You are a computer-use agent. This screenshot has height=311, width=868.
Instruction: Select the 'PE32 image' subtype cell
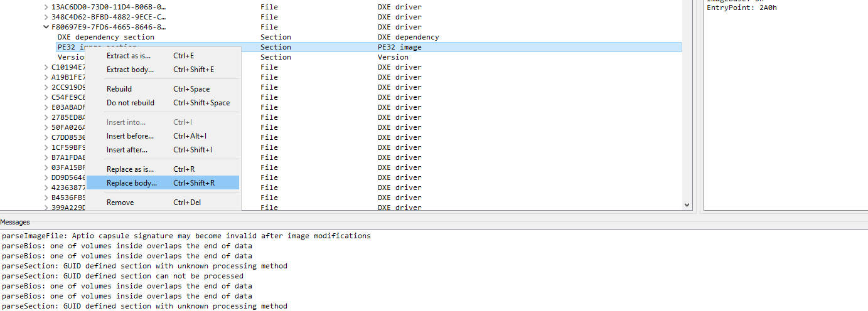point(400,47)
